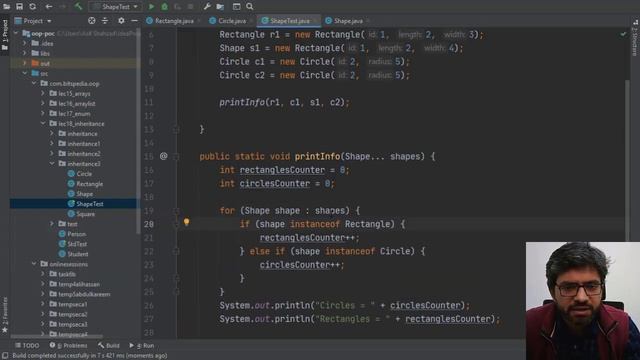Select the tempseca1 package row

pos(75,304)
